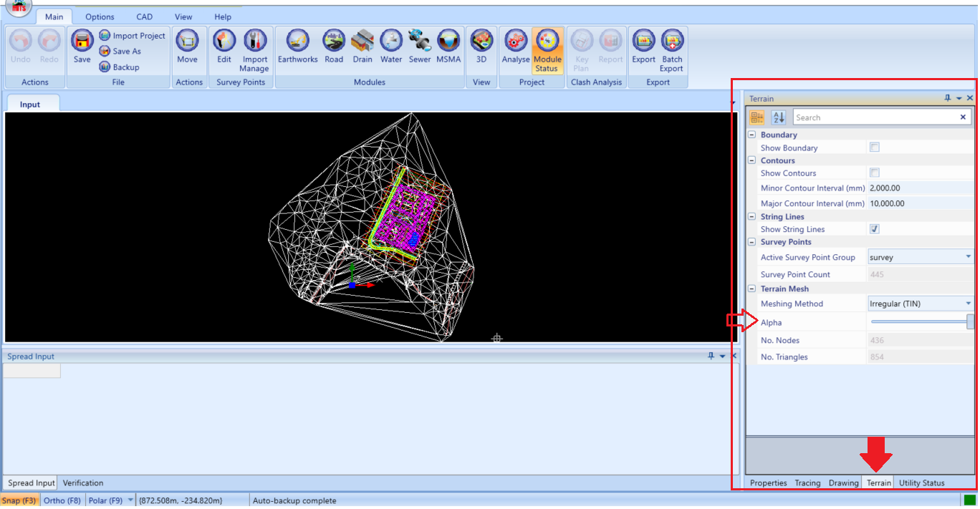Open the Utility Status panel tab
The image size is (980, 509).
pos(921,483)
